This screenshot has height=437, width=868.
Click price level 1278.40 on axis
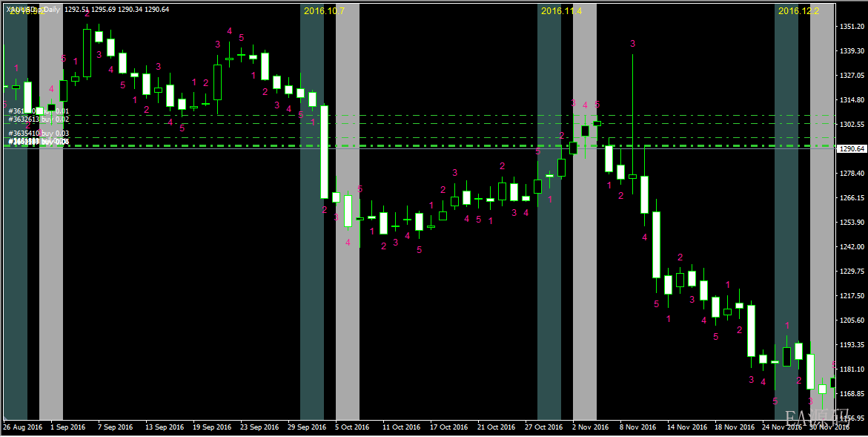coord(852,174)
